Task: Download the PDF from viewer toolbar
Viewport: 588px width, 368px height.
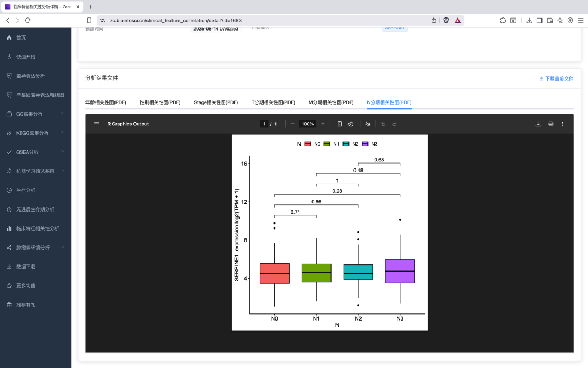Action: point(538,124)
